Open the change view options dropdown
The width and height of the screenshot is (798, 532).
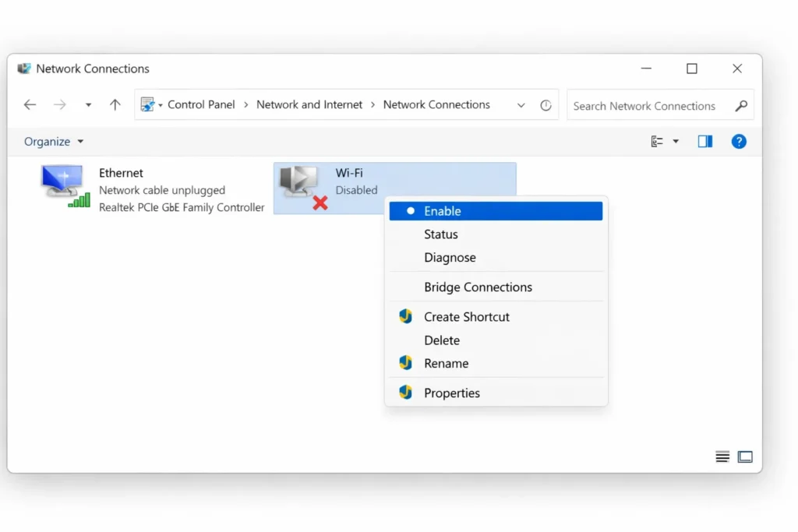675,142
